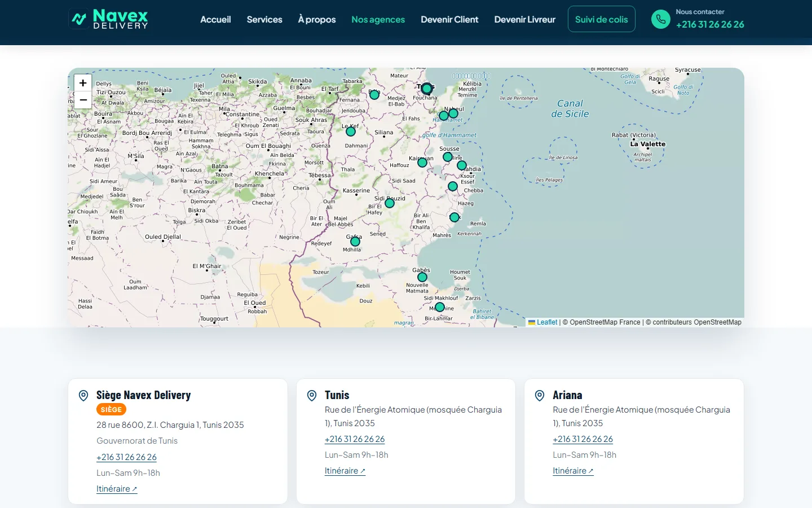Open Itinéraire for Siège Navex Delivery
Viewport: 812px width, 508px height.
coord(117,489)
